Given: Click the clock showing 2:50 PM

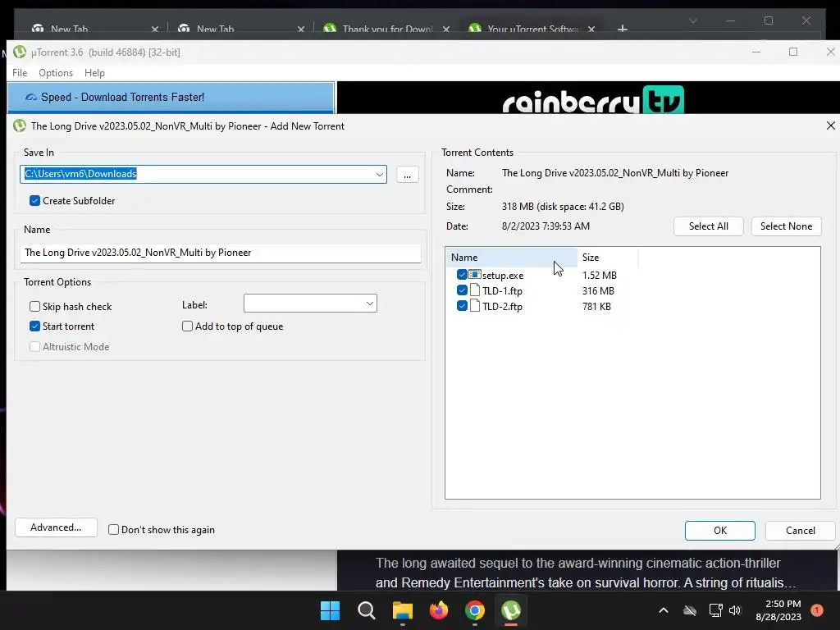Looking at the screenshot, I should 783,604.
